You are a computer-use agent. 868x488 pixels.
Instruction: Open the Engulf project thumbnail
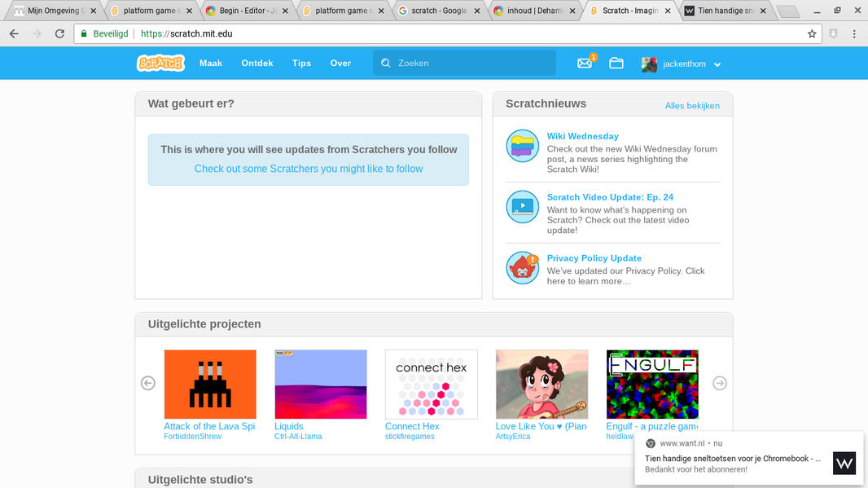(652, 384)
